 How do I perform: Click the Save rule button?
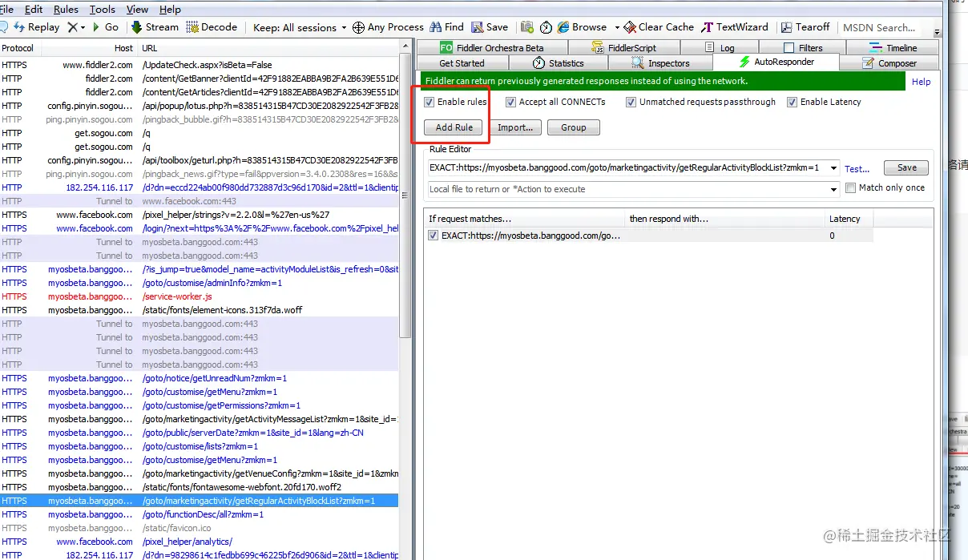[x=906, y=168]
